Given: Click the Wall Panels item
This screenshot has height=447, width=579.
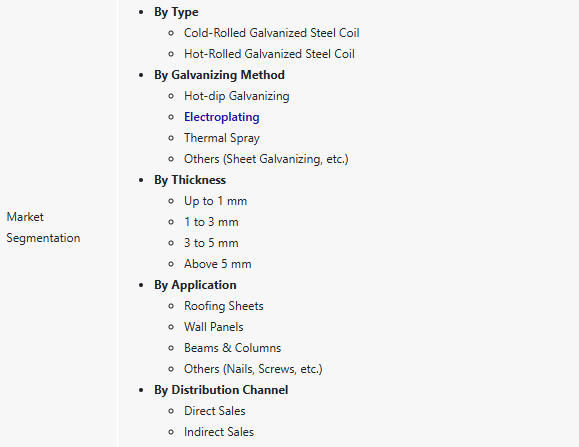Looking at the screenshot, I should click(x=214, y=327).
